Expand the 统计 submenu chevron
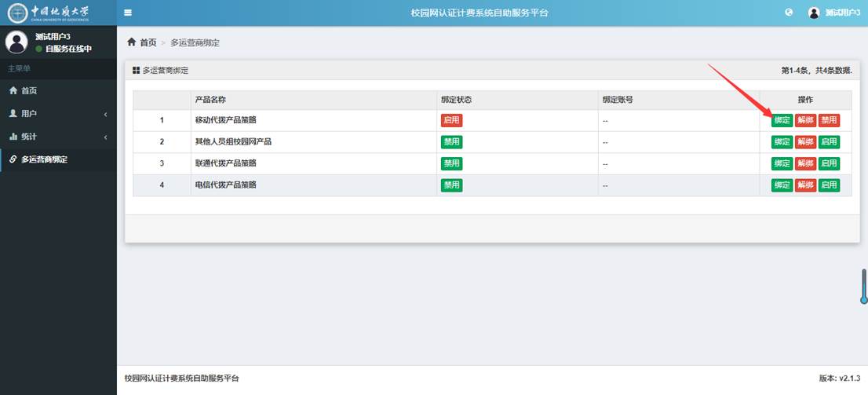The height and width of the screenshot is (395, 868). tap(105, 137)
